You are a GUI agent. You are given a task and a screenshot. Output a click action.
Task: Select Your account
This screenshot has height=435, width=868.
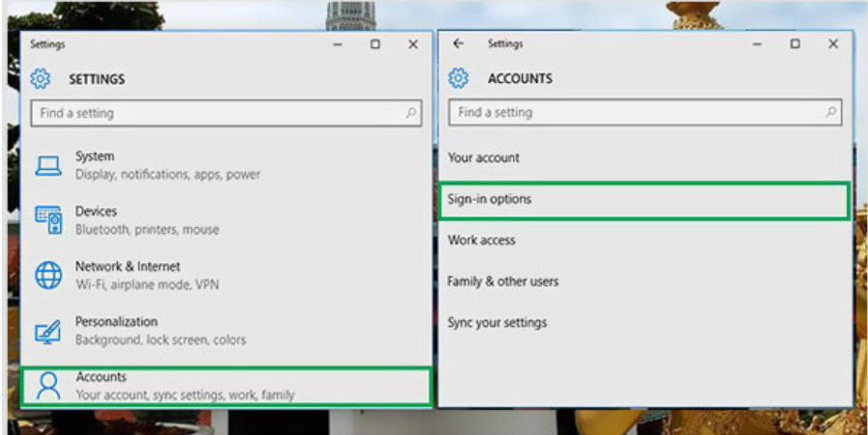483,158
